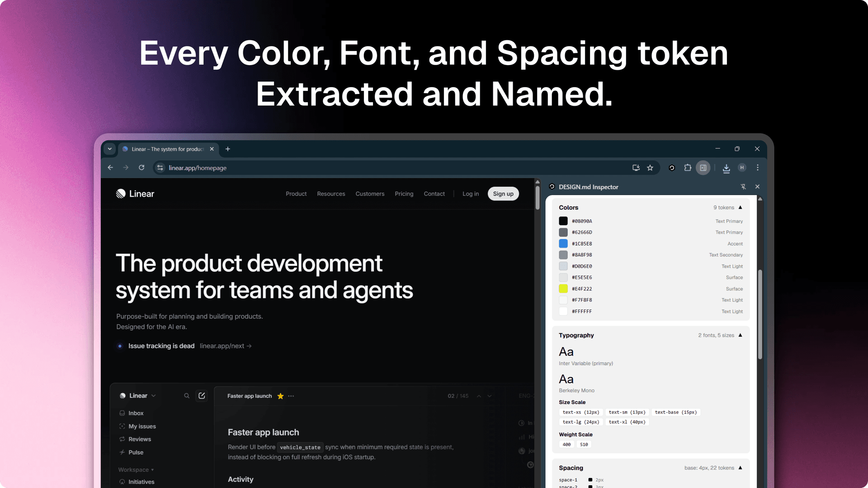
Task: Open the browser downloads icon
Action: (726, 168)
